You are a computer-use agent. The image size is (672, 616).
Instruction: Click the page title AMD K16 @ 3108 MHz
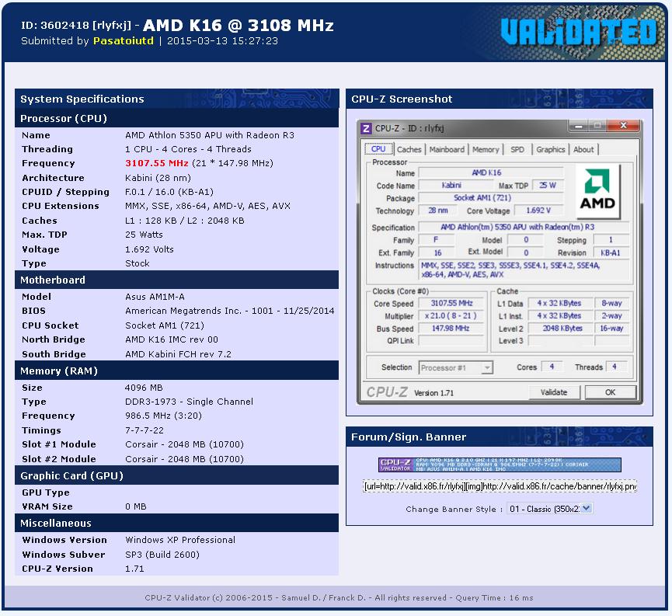click(239, 26)
